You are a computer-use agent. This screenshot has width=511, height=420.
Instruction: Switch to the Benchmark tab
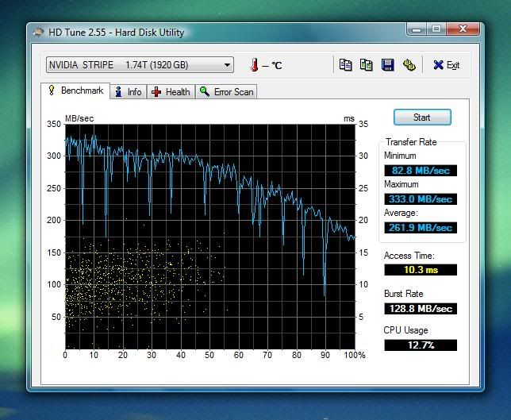75,91
